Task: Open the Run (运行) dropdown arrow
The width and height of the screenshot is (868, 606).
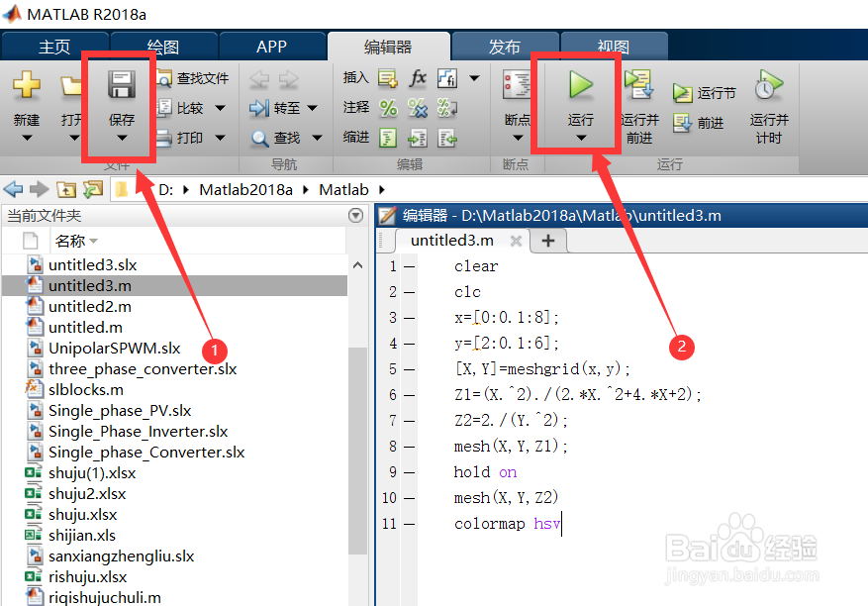Action: click(581, 138)
